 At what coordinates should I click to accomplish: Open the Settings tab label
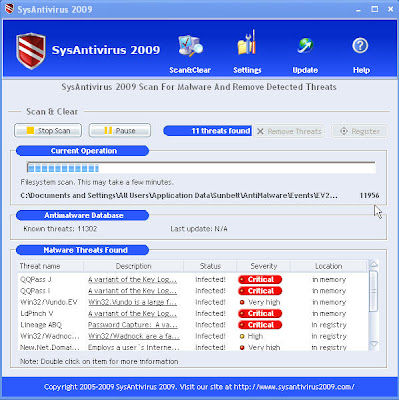click(x=247, y=70)
